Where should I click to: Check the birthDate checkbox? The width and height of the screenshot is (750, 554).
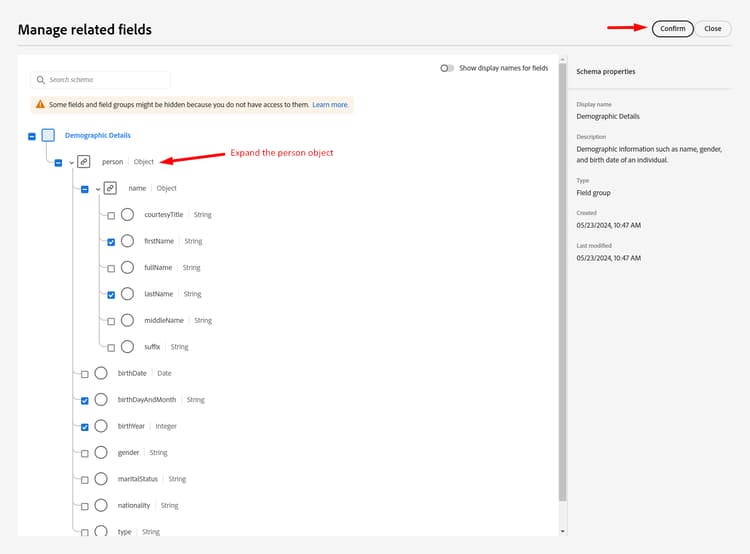(85, 374)
